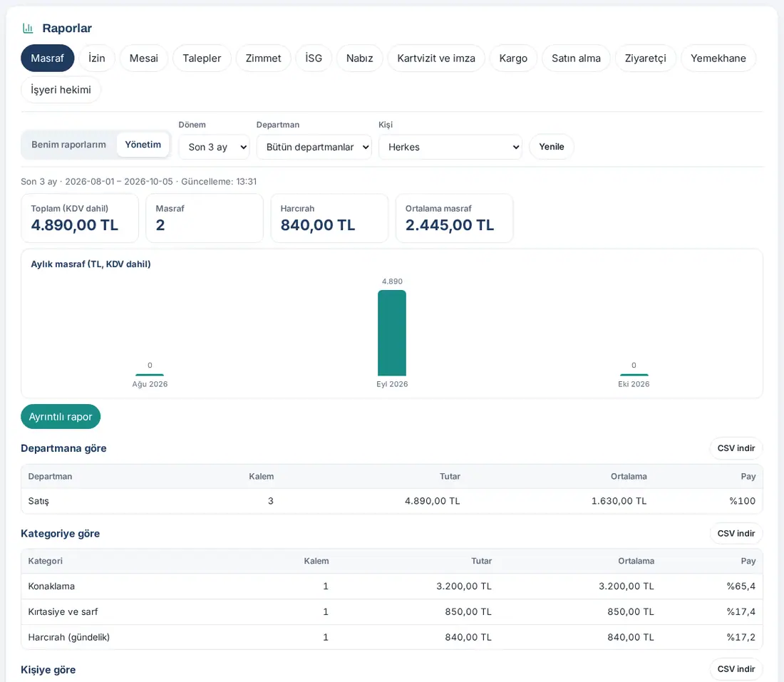Download CSV for Departmana göre

tap(736, 448)
